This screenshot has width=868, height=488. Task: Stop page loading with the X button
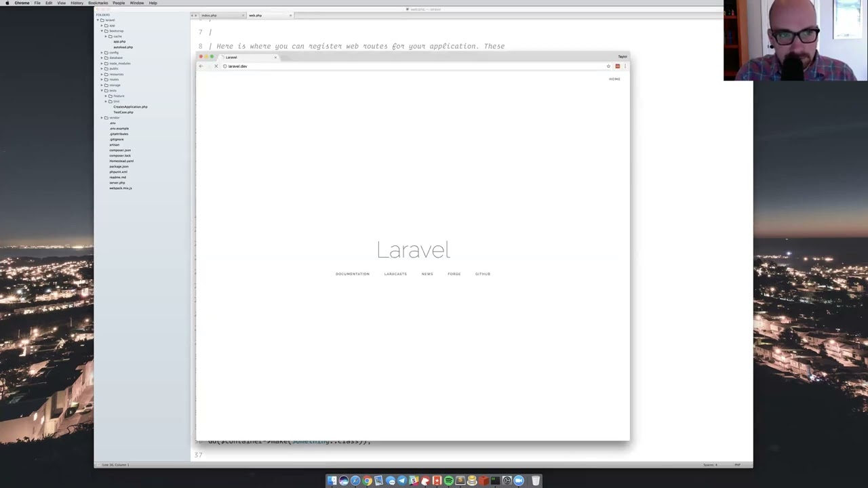click(216, 66)
